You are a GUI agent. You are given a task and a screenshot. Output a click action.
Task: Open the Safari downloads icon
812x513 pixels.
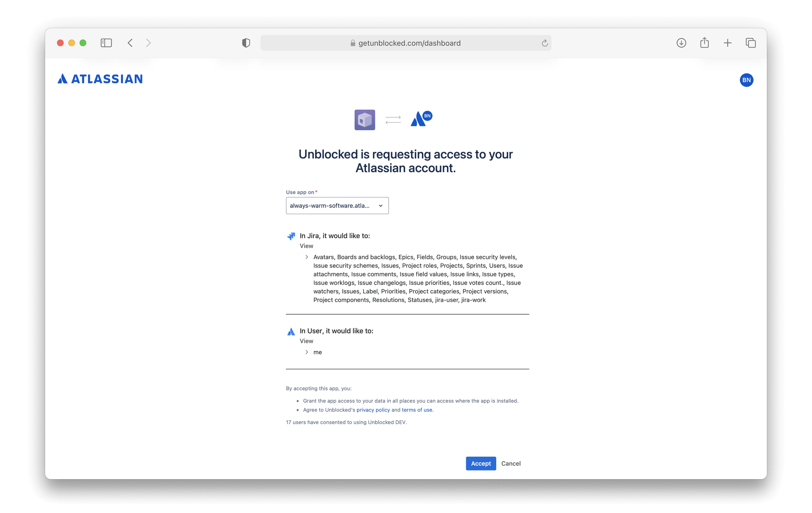tap(681, 43)
